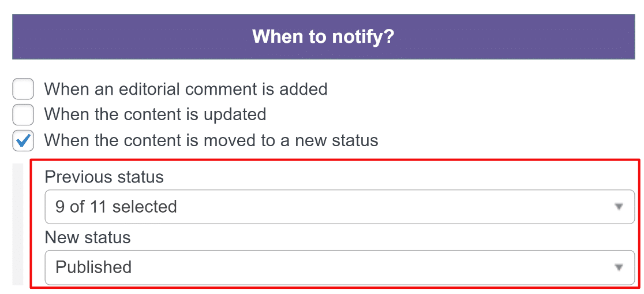Click the 'Previous status' field label

pyautogui.click(x=104, y=177)
